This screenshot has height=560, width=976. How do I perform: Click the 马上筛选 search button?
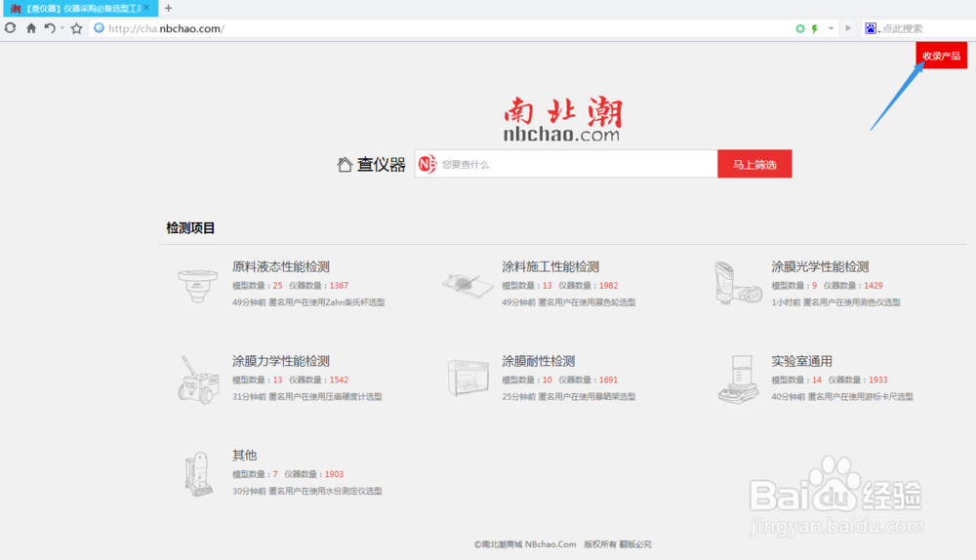coord(754,164)
